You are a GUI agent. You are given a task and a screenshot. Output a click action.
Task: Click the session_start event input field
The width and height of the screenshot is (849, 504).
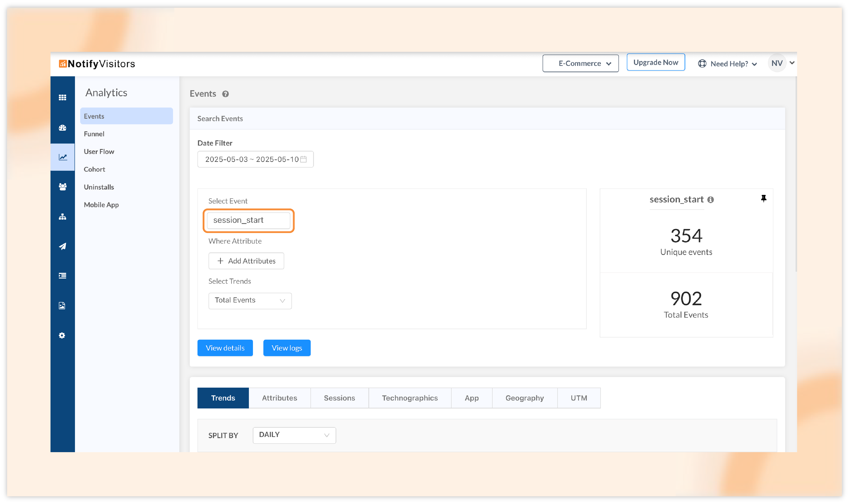248,221
